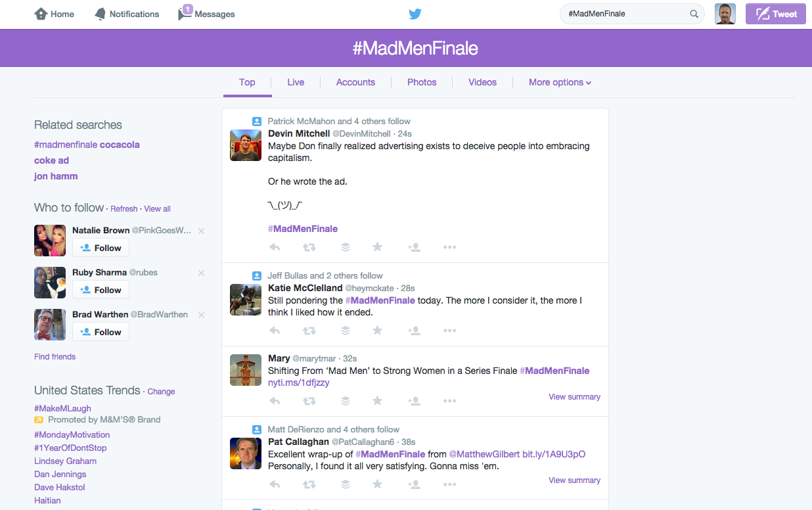This screenshot has height=510, width=812.
Task: Retweet Katie McClelland's tweet
Action: click(x=309, y=331)
